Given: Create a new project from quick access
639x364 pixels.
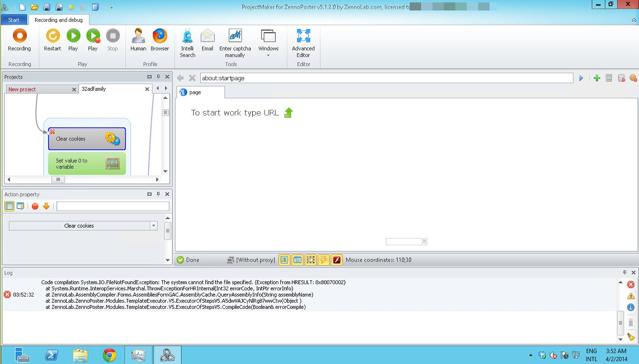Looking at the screenshot, I should (x=23, y=7).
